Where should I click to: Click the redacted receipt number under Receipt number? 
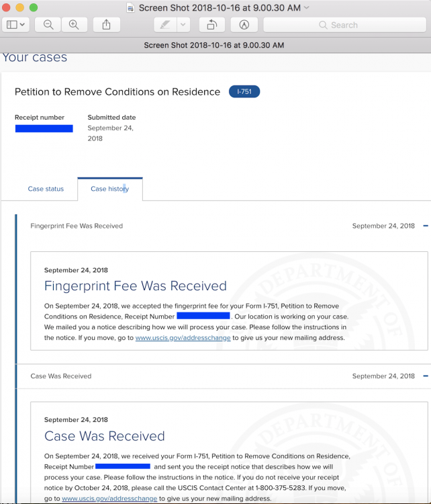point(44,128)
